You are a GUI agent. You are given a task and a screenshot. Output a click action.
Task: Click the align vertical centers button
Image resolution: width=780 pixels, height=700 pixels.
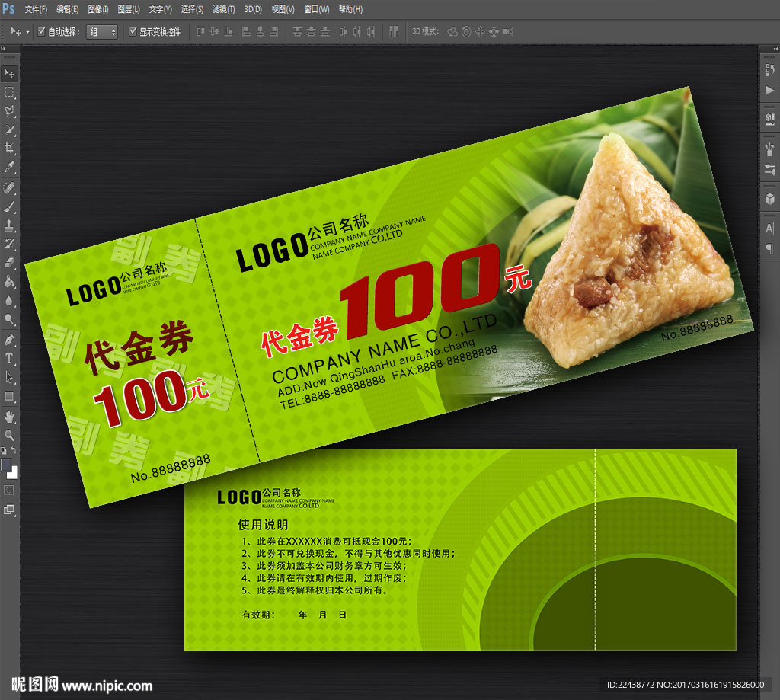tap(214, 32)
